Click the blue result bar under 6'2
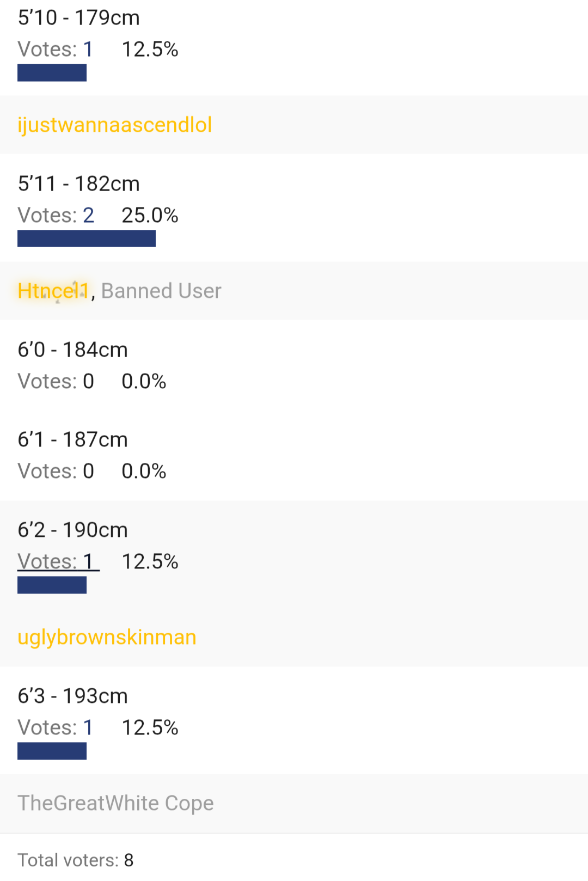 tap(52, 585)
